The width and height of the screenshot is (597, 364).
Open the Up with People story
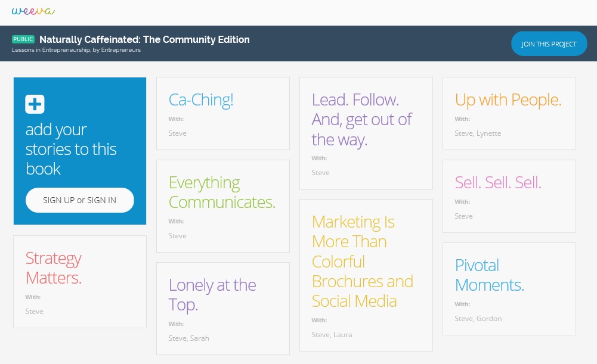pos(508,100)
